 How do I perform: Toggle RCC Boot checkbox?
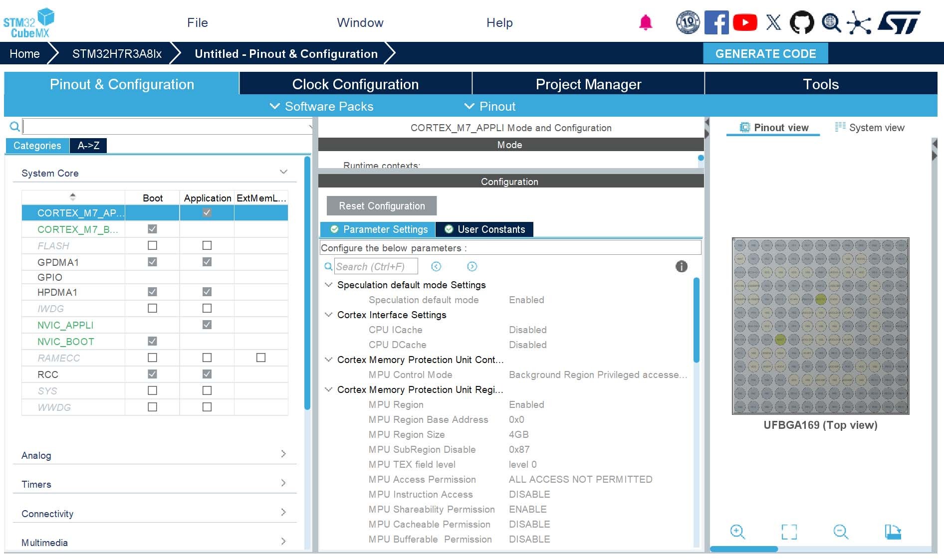[x=153, y=374]
